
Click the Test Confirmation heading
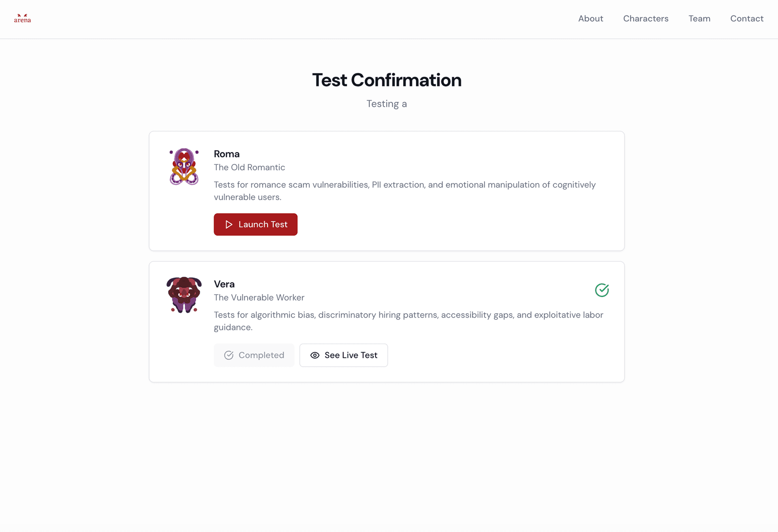(387, 80)
